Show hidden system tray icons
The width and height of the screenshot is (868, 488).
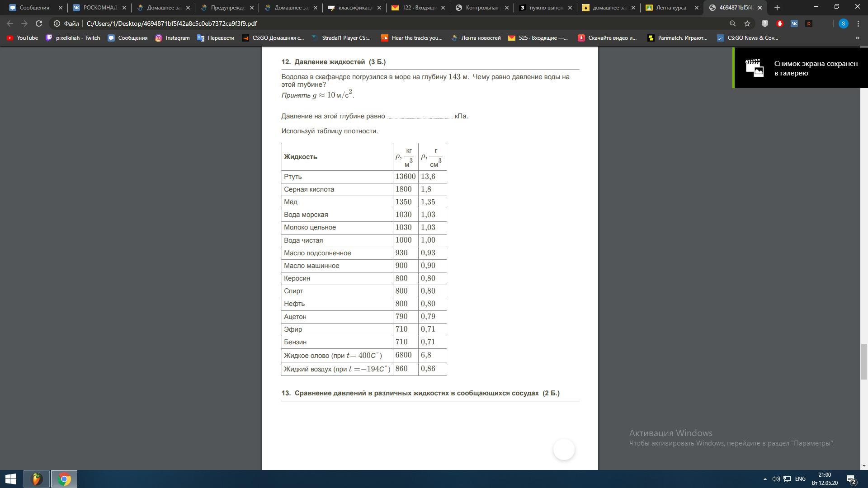coord(765,479)
